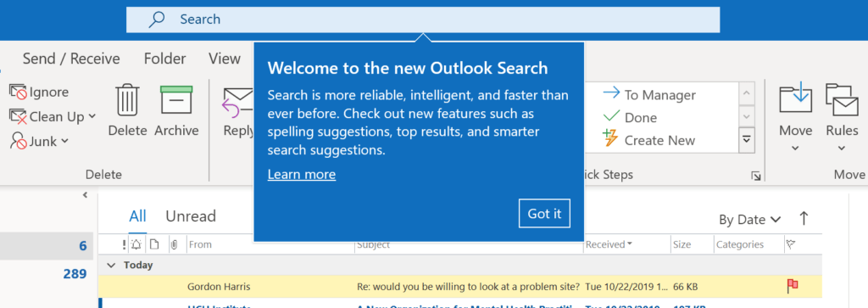
Task: Collapse the folder pane with the chevron
Action: [86, 195]
